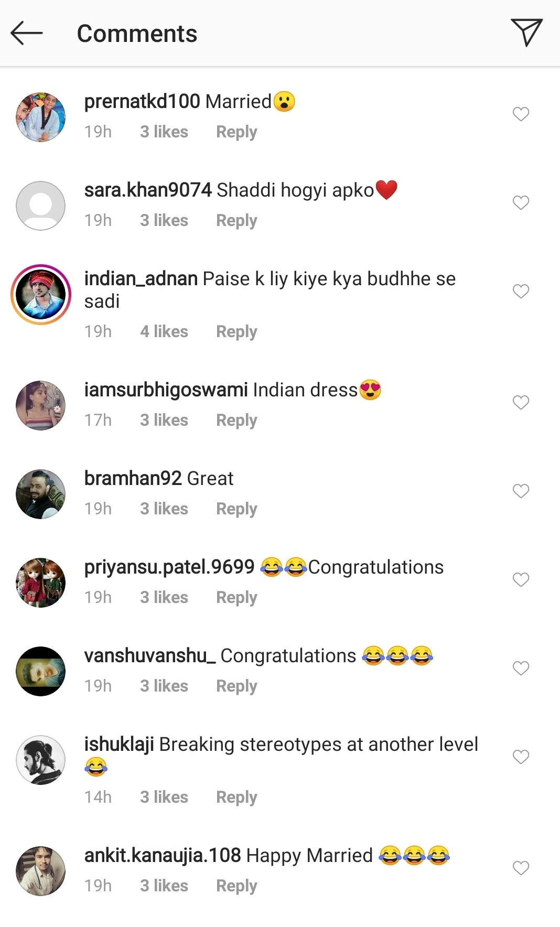Heart vanshuvanshu_'s Congratulations comment
This screenshot has height=927, width=560.
coord(521,668)
